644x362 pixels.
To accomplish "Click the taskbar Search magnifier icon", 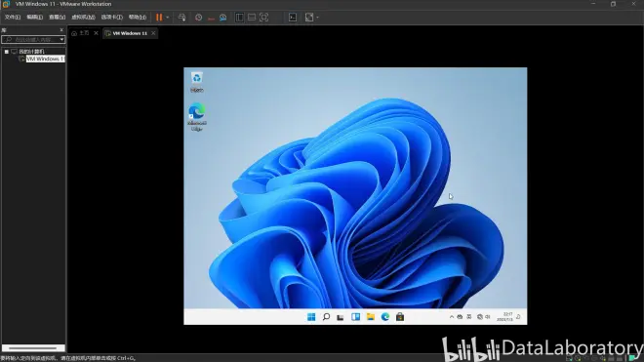I will [x=326, y=317].
